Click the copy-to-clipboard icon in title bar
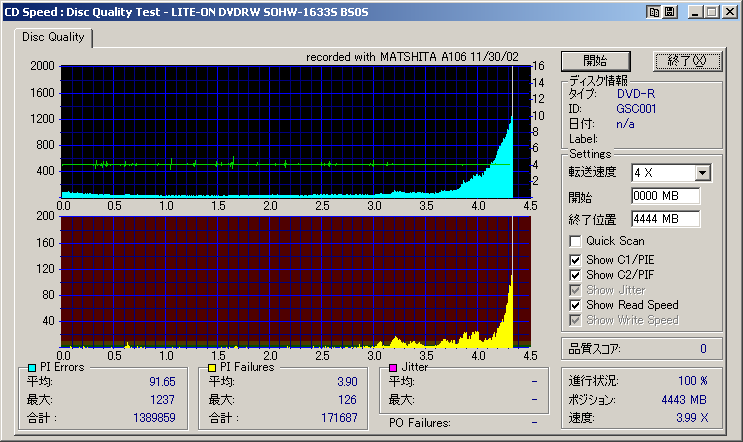743x442 pixels. coord(654,12)
